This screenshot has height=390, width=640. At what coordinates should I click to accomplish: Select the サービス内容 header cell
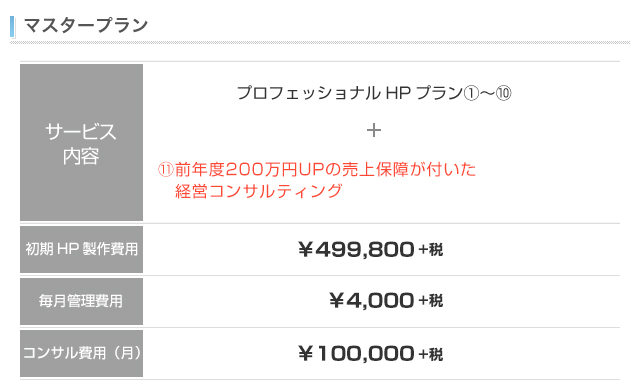point(81,142)
